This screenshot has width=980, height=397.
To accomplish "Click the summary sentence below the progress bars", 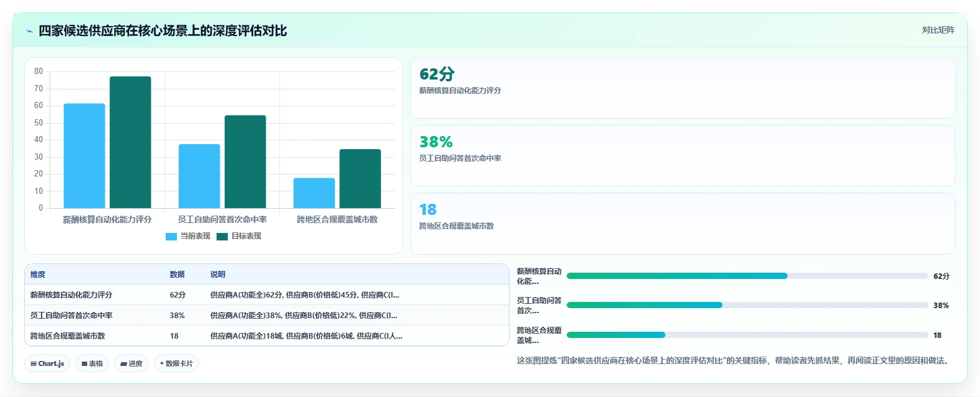I will [x=734, y=360].
